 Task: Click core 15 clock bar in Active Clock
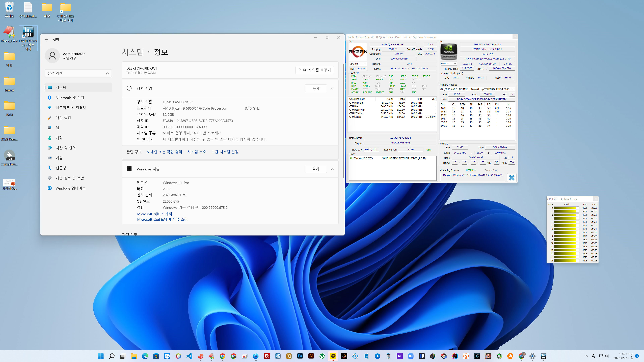tap(567, 261)
